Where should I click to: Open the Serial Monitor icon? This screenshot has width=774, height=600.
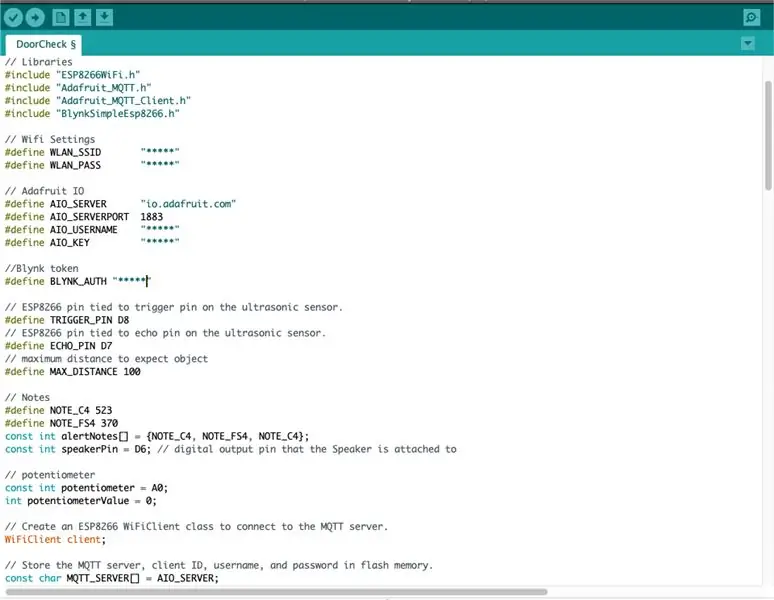[x=751, y=18]
